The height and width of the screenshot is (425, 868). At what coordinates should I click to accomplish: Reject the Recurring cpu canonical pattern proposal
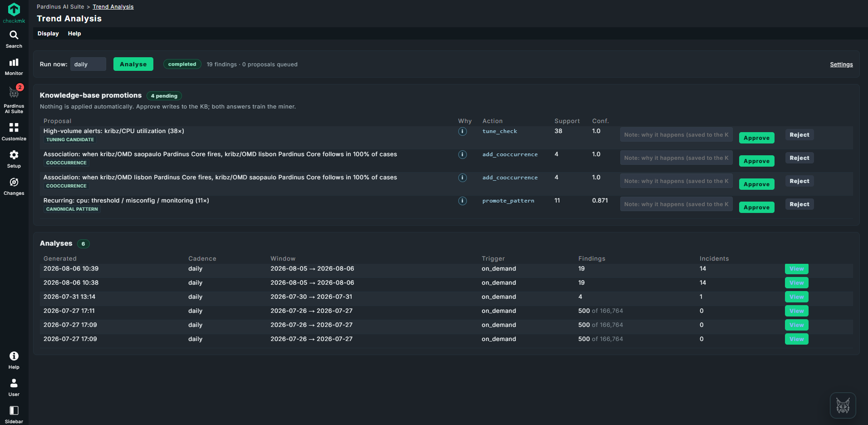click(x=799, y=204)
